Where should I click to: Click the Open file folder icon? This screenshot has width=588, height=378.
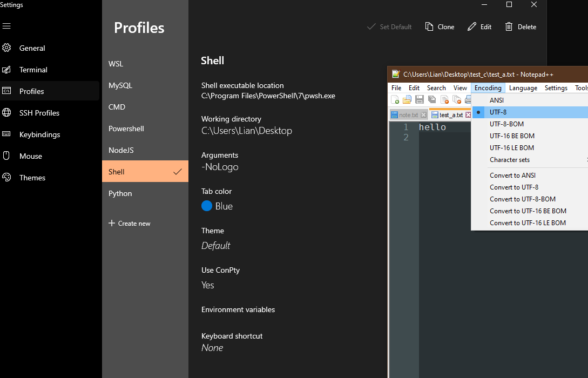(x=407, y=99)
